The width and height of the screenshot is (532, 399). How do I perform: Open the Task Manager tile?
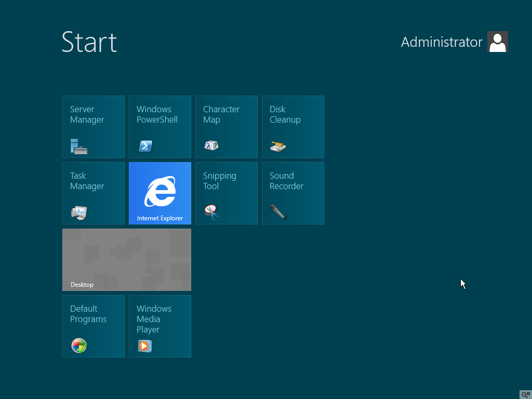click(94, 193)
